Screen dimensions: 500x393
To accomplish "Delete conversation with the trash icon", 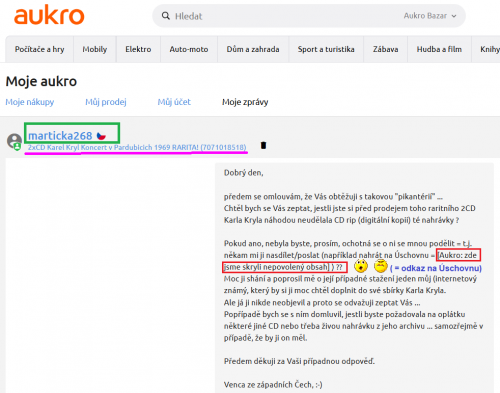I will (x=263, y=145).
